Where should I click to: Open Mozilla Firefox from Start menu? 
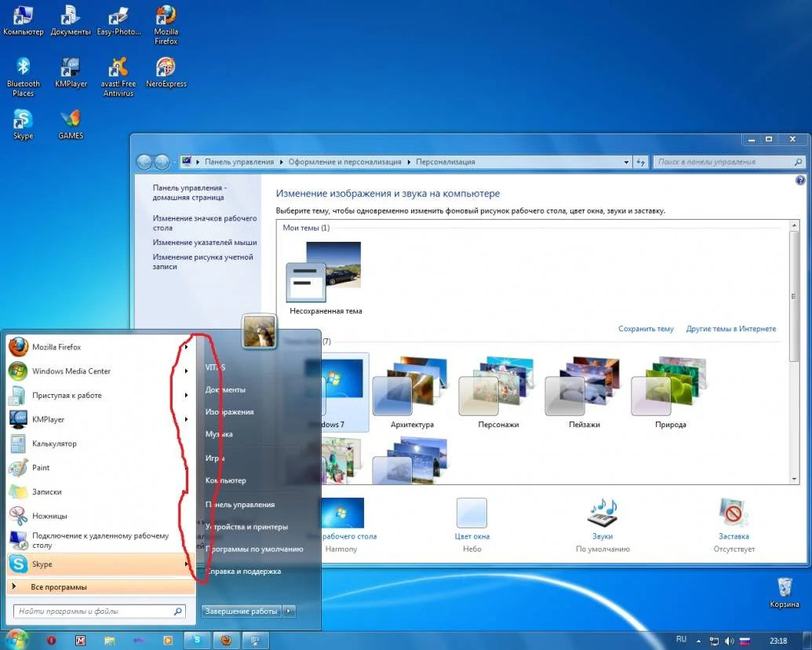coord(56,347)
